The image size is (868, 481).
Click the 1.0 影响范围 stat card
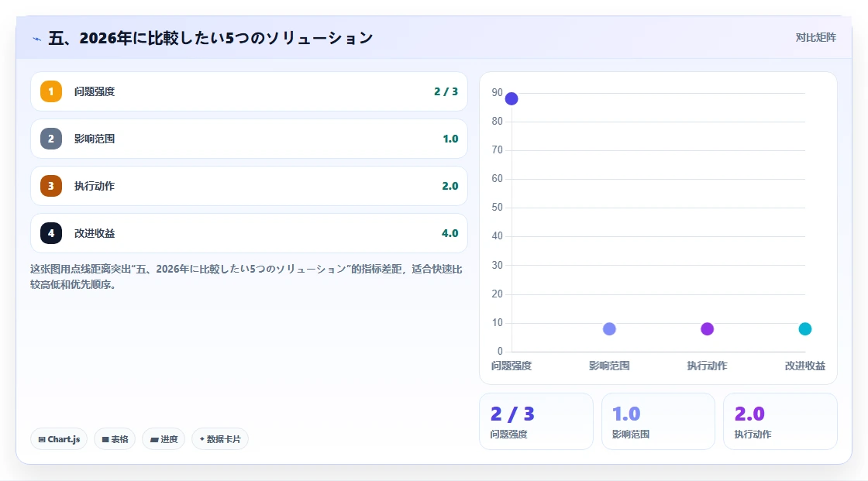[x=658, y=421]
